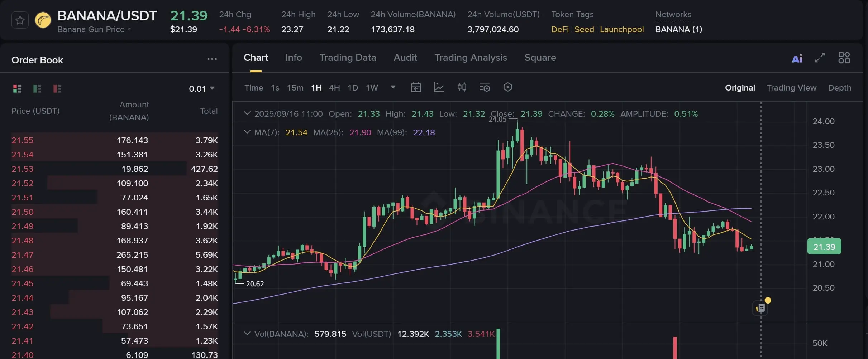The height and width of the screenshot is (359, 868).
Task: Collapse the MA indicator row
Action: coord(247,132)
